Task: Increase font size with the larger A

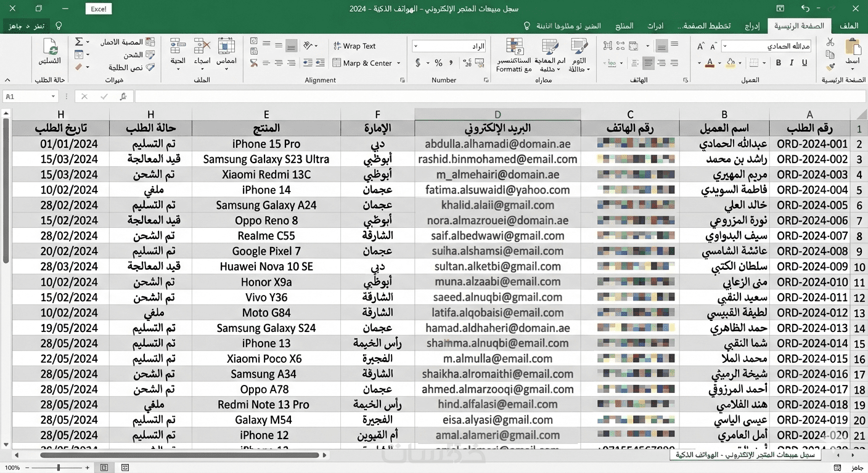Action: (x=700, y=46)
